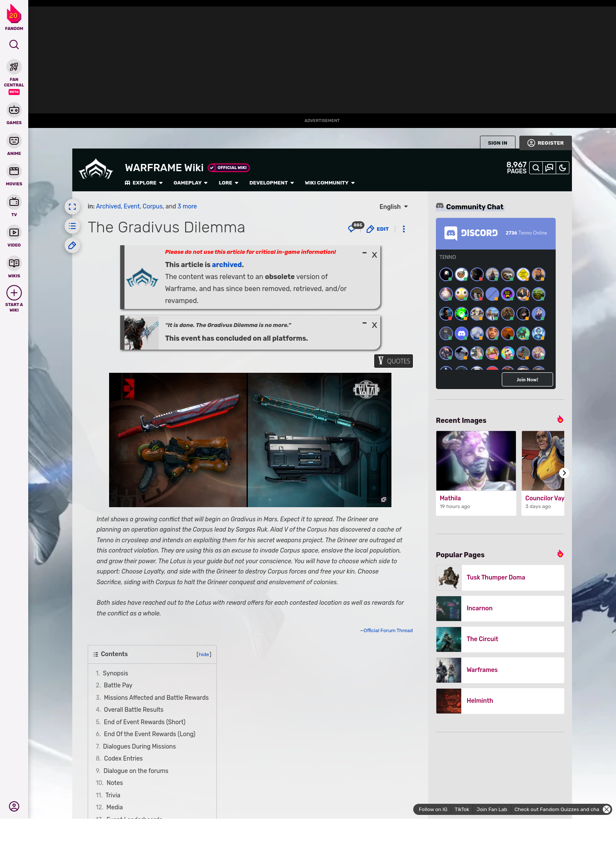Image resolution: width=616 pixels, height=856 pixels.
Task: Open the Official Forum Thread link
Action: point(388,630)
